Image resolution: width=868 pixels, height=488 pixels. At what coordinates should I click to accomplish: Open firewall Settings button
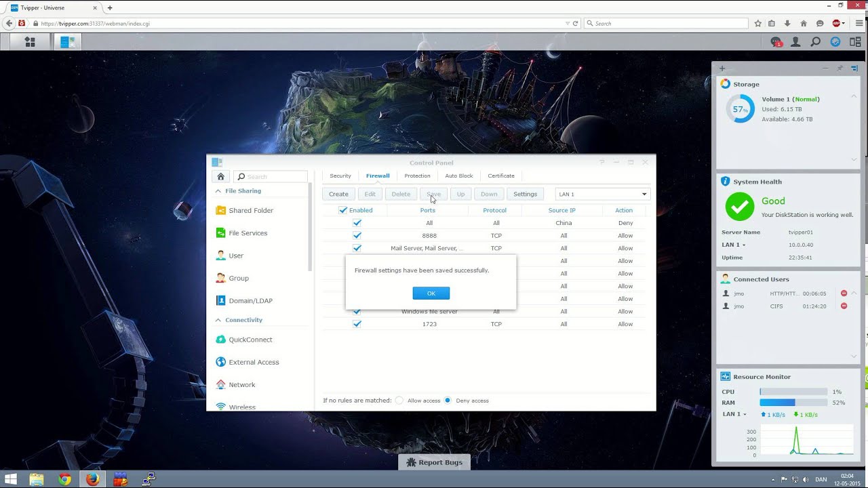click(x=525, y=194)
